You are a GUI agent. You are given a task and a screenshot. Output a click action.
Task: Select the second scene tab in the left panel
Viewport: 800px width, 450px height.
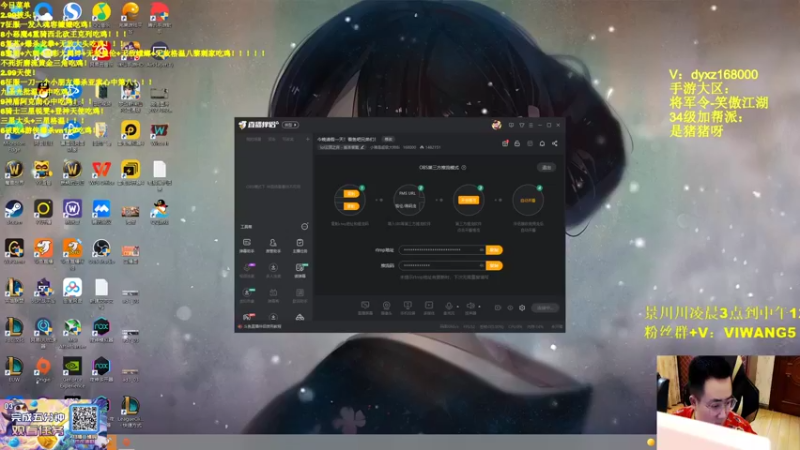(272, 139)
